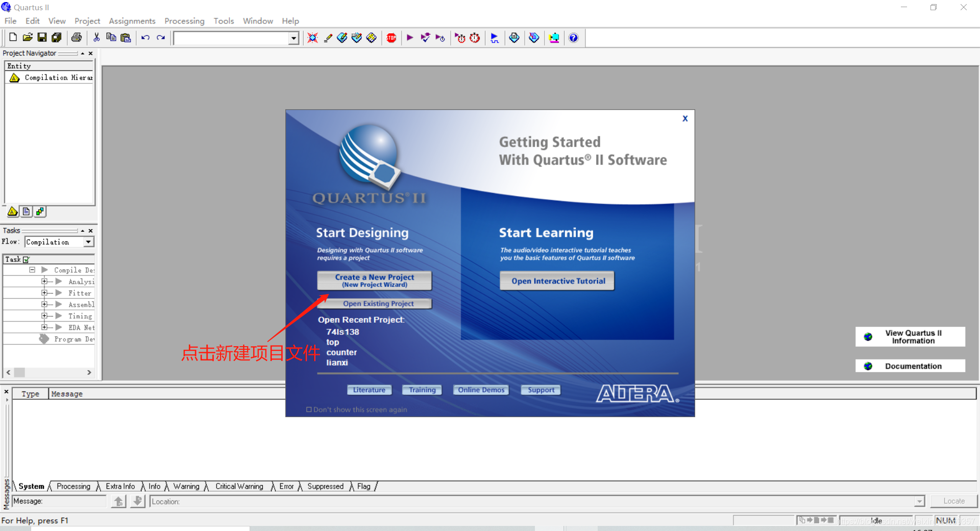The image size is (980, 531).
Task: Switch to the Suppressed messages tab
Action: pos(325,486)
